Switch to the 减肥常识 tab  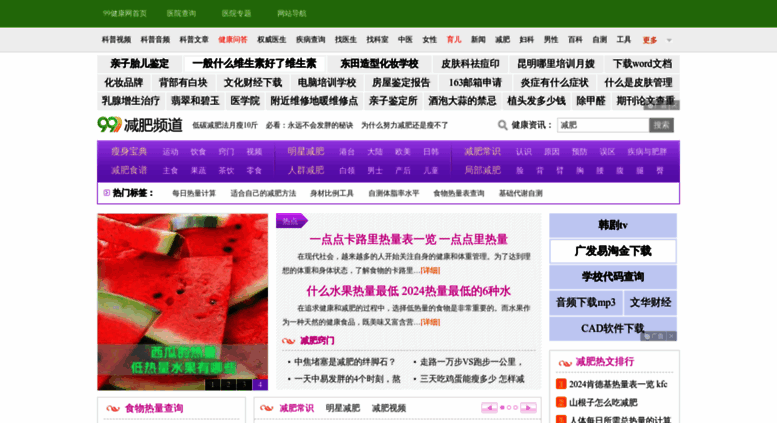[296, 408]
